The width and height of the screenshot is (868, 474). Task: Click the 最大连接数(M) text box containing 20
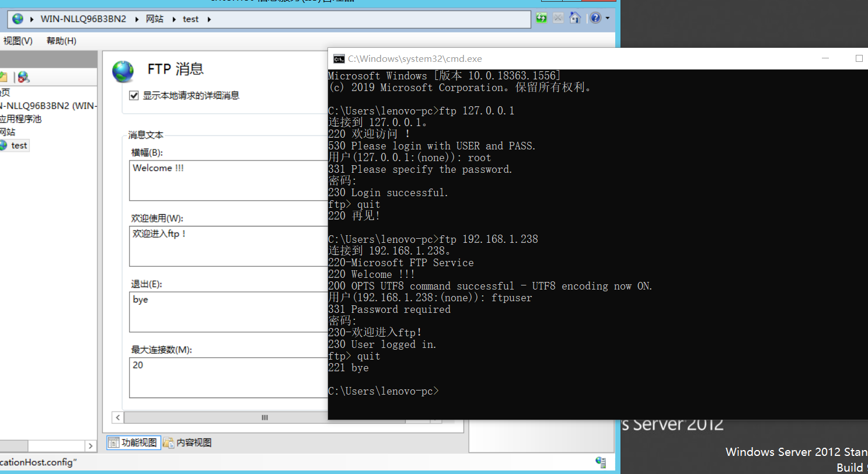[228, 378]
